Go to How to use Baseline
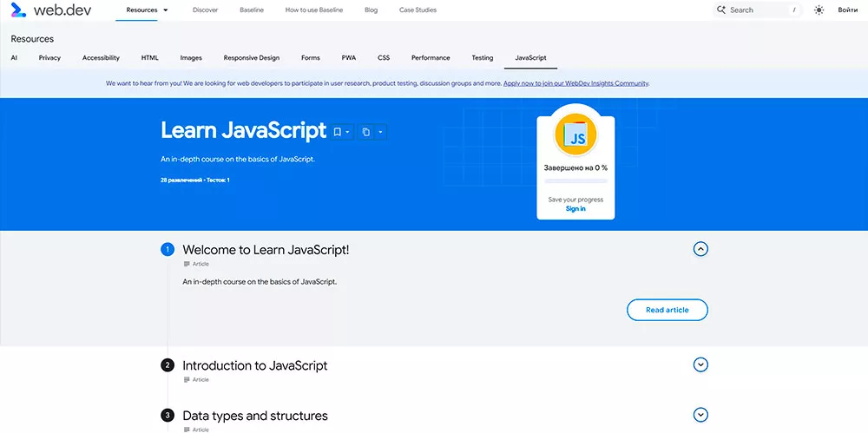 coord(314,10)
